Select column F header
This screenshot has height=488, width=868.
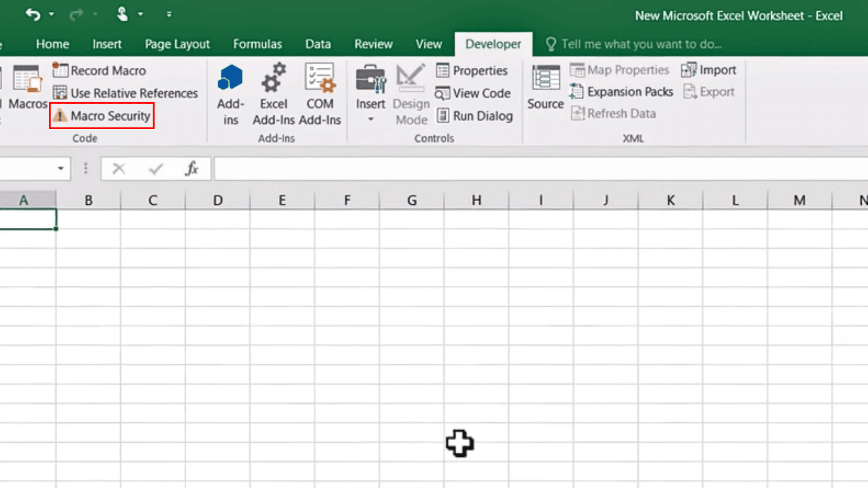(x=347, y=200)
